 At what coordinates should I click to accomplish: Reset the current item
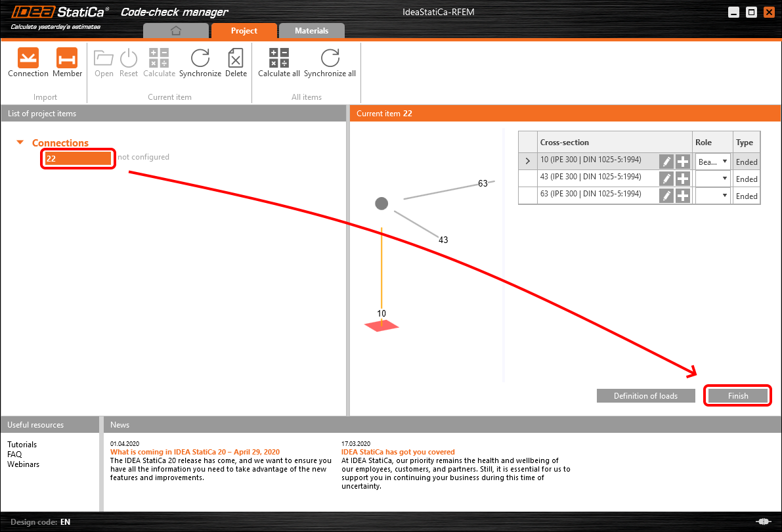[128, 62]
